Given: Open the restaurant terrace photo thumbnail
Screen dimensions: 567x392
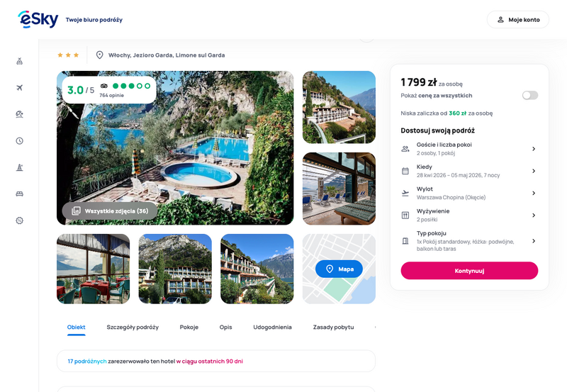Looking at the screenshot, I should click(94, 269).
